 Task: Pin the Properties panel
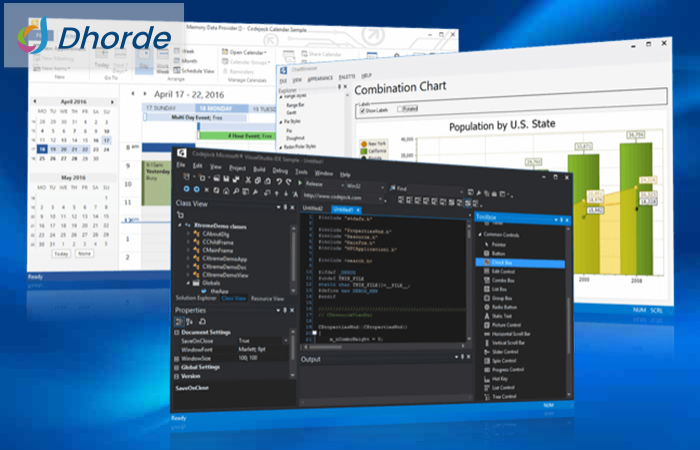tap(285, 310)
